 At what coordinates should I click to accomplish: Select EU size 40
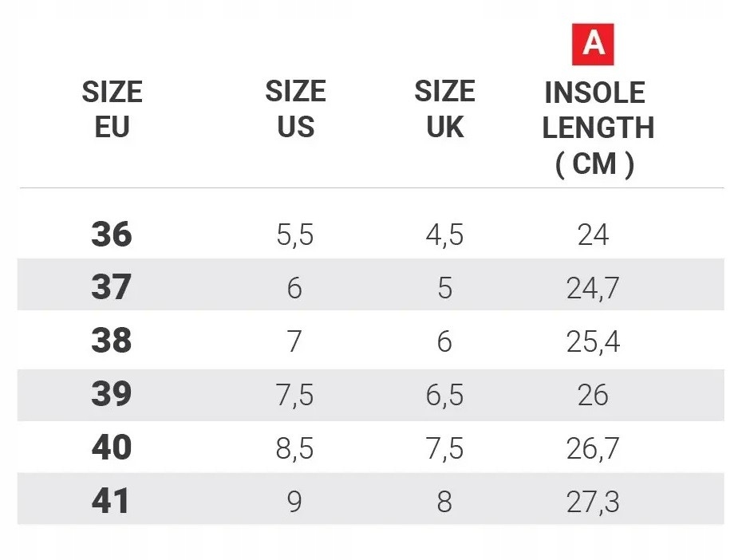111,448
